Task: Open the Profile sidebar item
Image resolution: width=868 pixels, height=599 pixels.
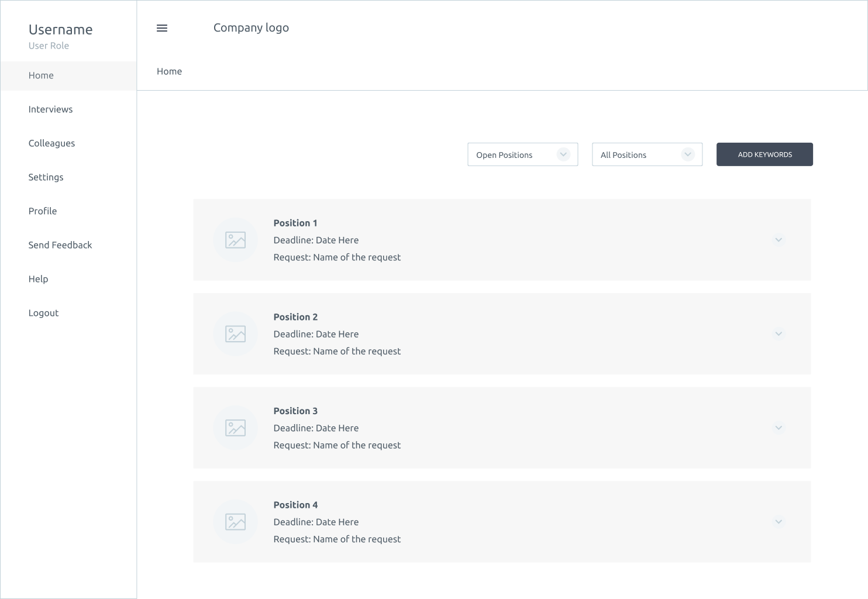Action: click(x=43, y=211)
